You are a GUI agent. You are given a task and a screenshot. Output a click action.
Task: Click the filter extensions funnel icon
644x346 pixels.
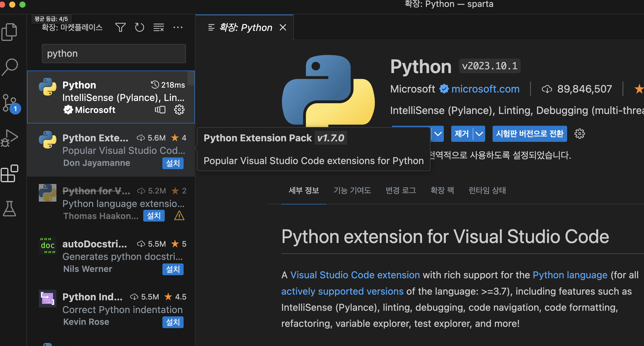[120, 27]
